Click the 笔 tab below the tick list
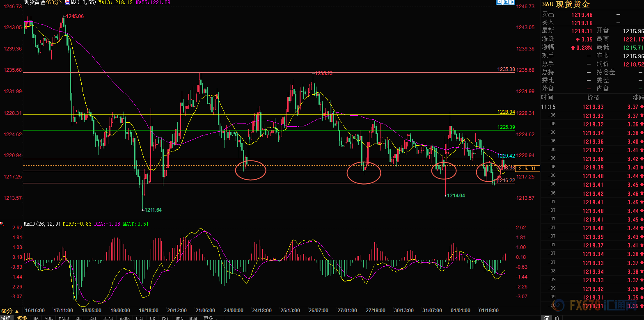Viewport: 644px width, 320px height. [x=546, y=318]
